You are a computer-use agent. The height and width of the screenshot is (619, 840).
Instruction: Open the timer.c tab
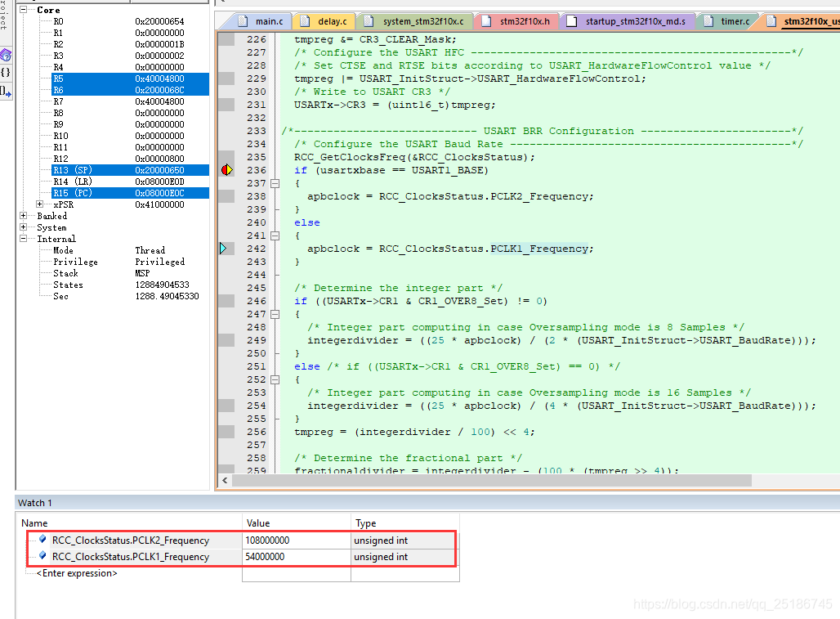pos(727,21)
